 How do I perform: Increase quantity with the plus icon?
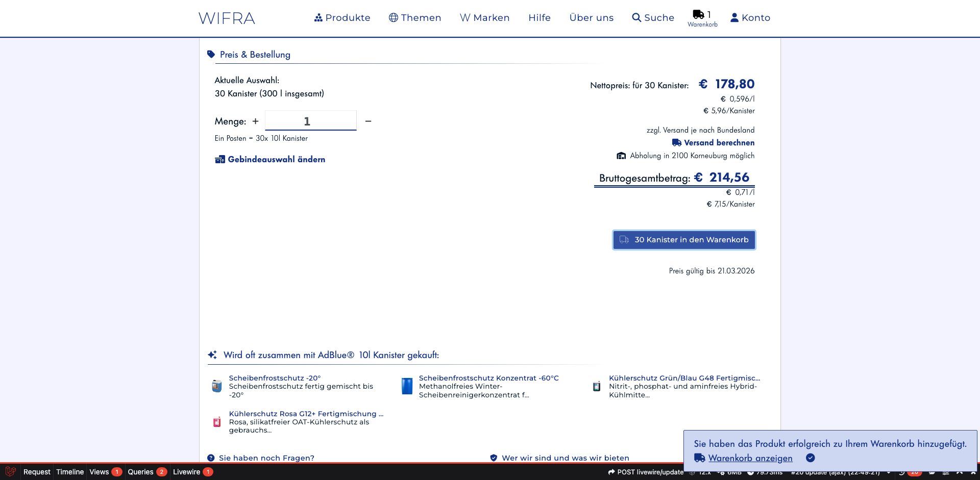(x=255, y=121)
